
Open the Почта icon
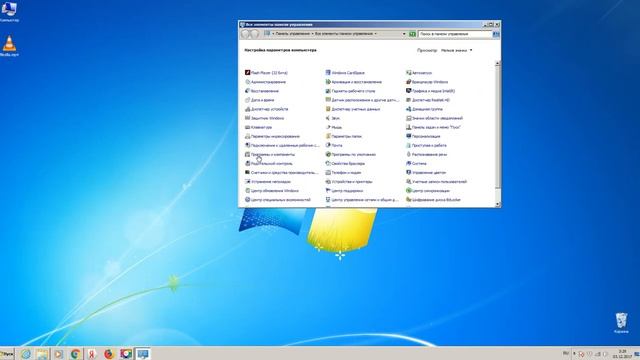click(328, 145)
